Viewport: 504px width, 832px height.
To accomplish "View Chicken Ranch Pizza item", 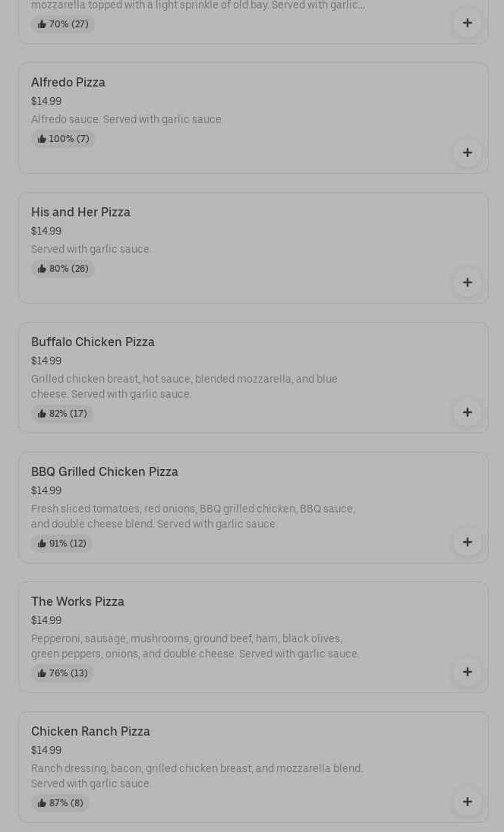I will [x=90, y=731].
